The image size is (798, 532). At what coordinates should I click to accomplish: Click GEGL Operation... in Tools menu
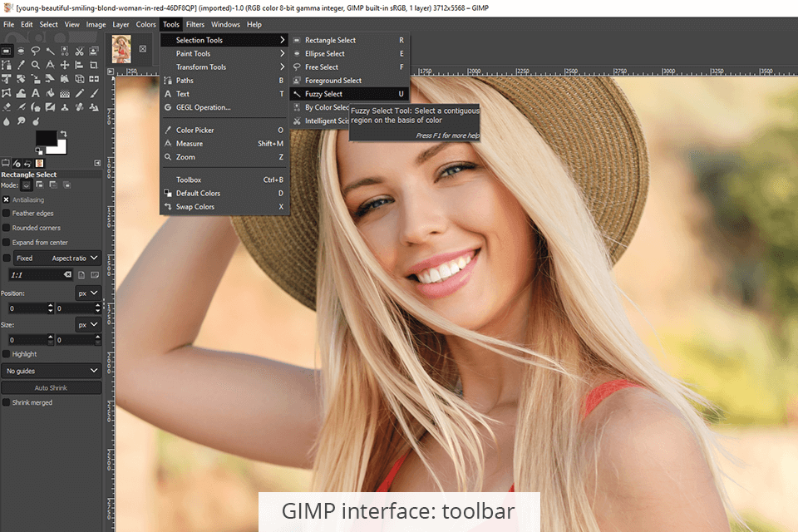click(x=224, y=107)
